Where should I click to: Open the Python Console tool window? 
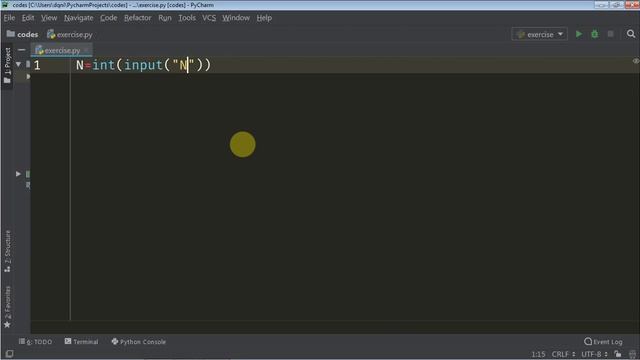[139, 342]
